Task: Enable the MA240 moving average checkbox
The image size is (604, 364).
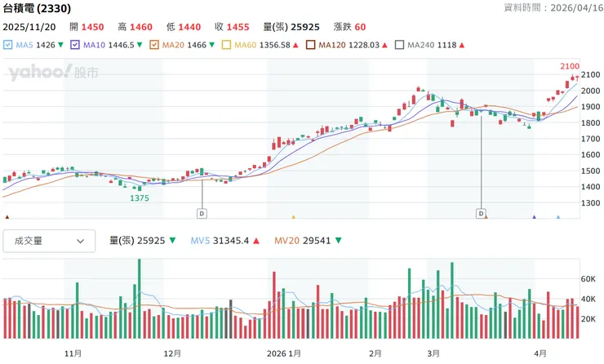Action: (399, 45)
